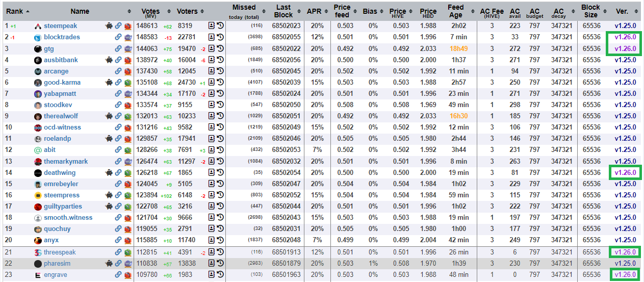644x282 pixels.
Task: Open ausbitbank witness name link
Action: tap(61, 60)
